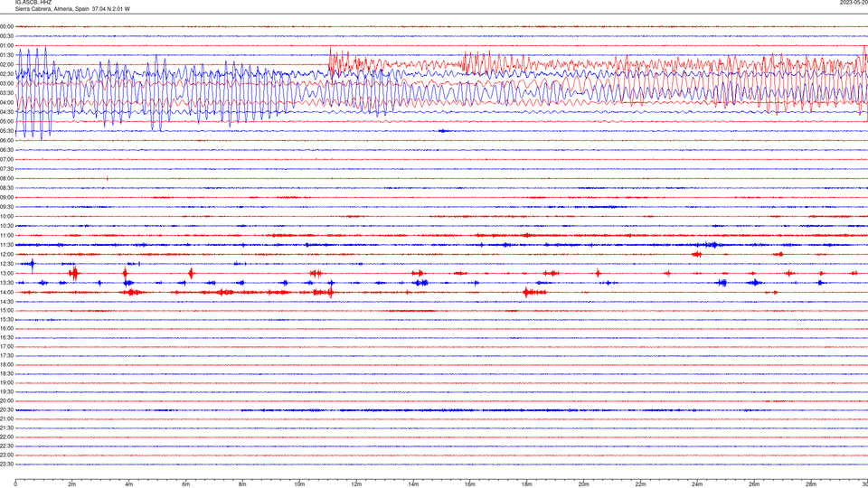868x488 pixels.
Task: Click the 16:30 time label
Action: pos(6,337)
